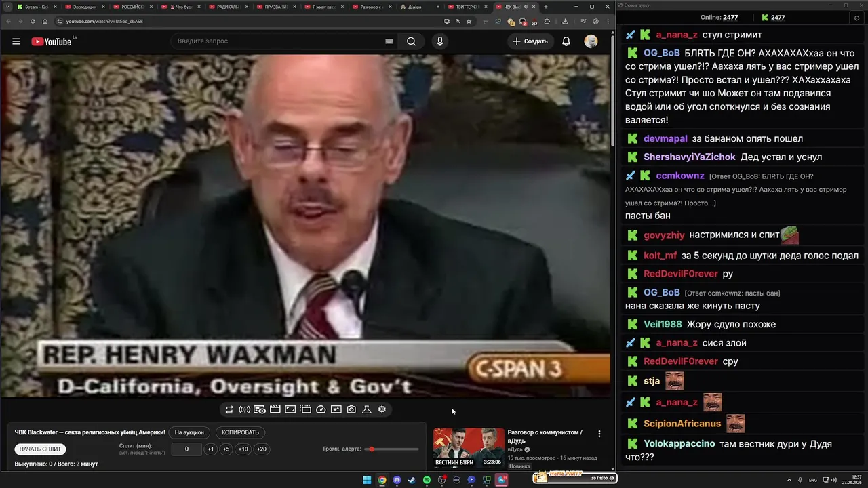Open the playback speed gauge icon
This screenshot has height=488, width=868.
tap(321, 409)
